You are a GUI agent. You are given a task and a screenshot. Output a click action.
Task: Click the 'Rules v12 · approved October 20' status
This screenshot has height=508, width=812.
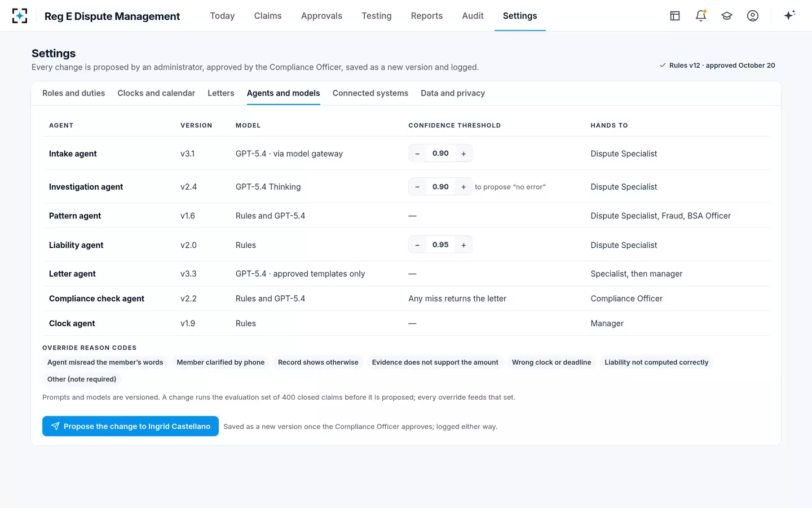[717, 65]
